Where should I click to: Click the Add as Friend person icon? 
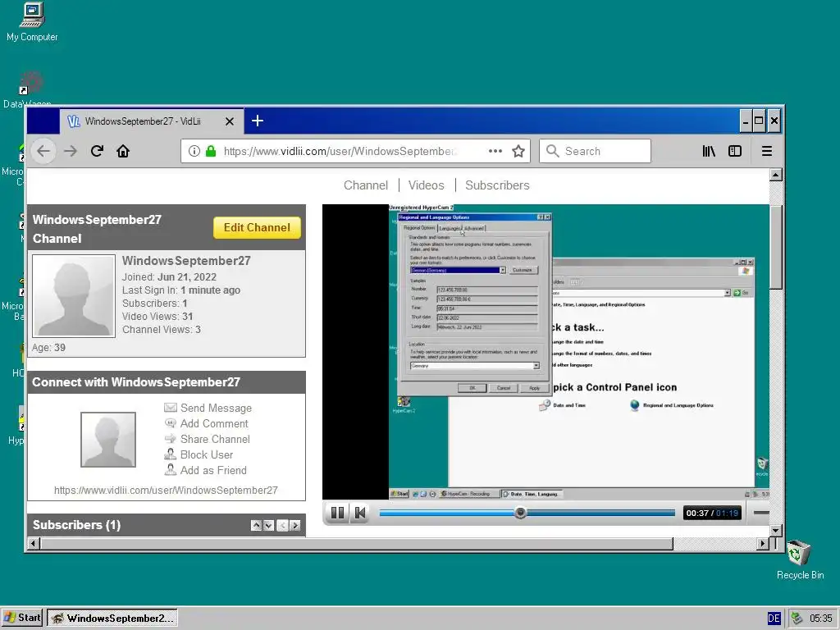(x=171, y=470)
